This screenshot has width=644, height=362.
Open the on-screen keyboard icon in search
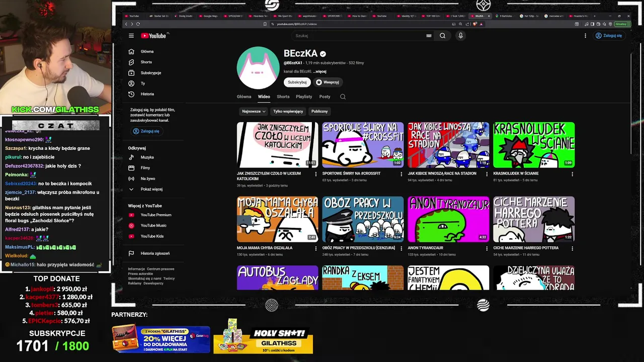429,36
